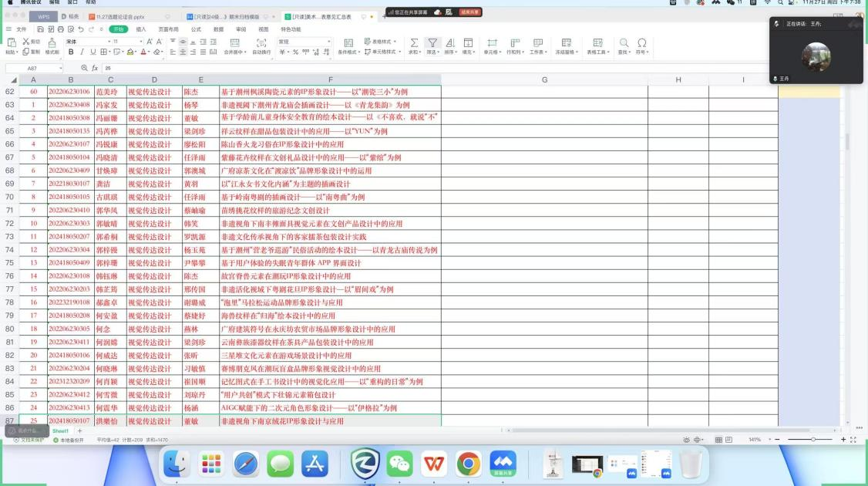Click the red End Sharing (结束共享) button
Viewport: 868px width, 486px height.
(x=469, y=12)
